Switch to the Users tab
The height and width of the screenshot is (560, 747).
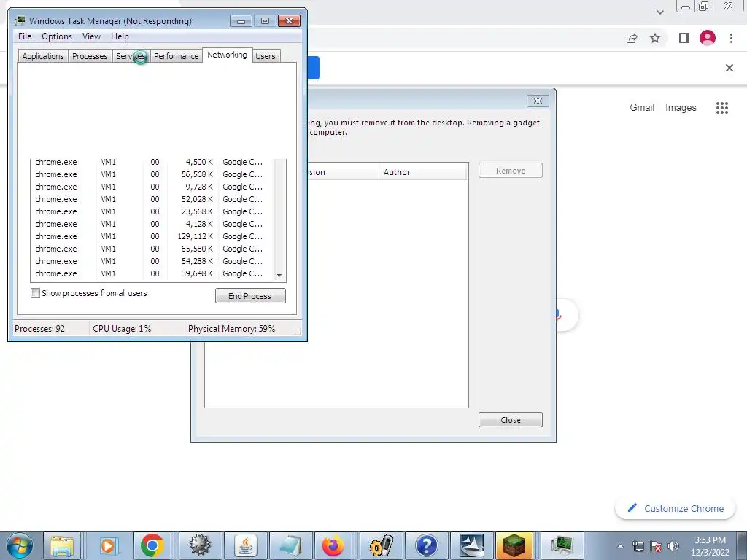coord(266,55)
